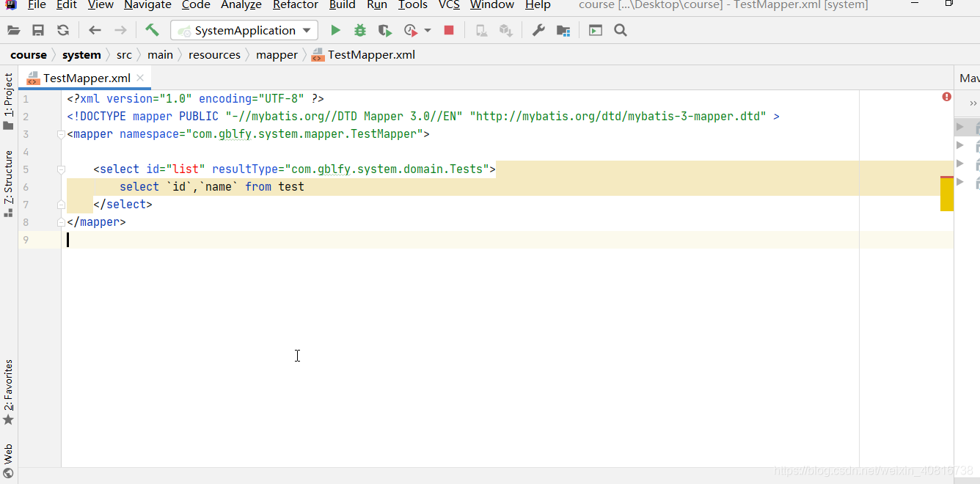Click the course breadcrumb
The height and width of the screenshot is (484, 980).
tap(29, 55)
